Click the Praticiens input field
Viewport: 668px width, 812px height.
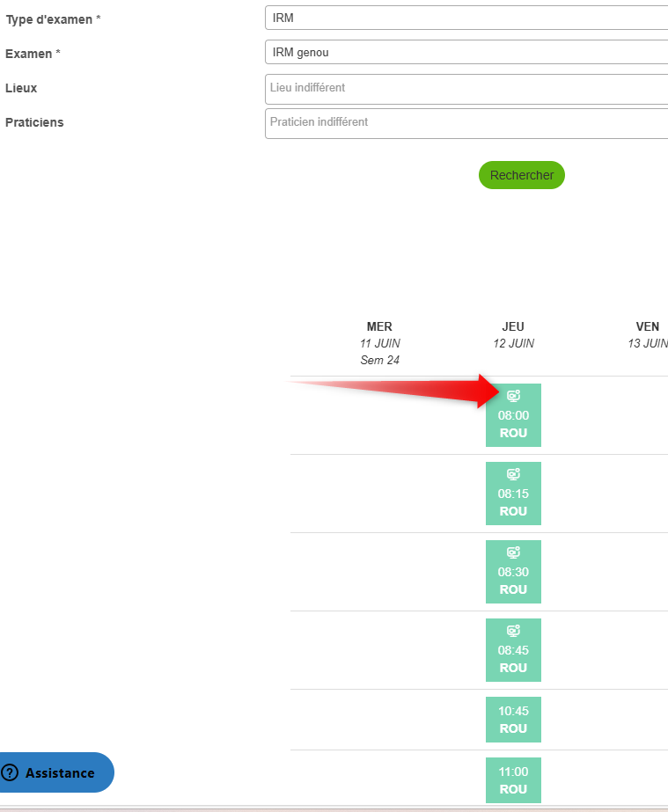(x=466, y=123)
